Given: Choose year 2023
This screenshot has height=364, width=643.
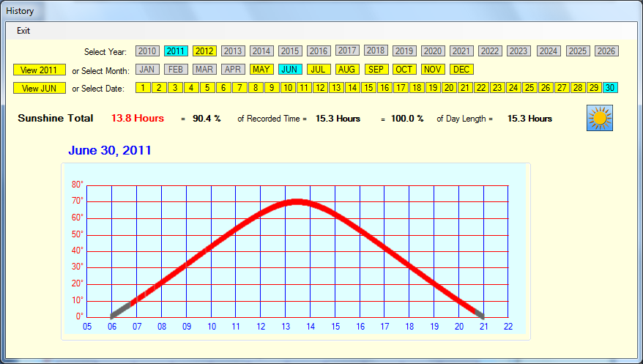Looking at the screenshot, I should coord(519,51).
